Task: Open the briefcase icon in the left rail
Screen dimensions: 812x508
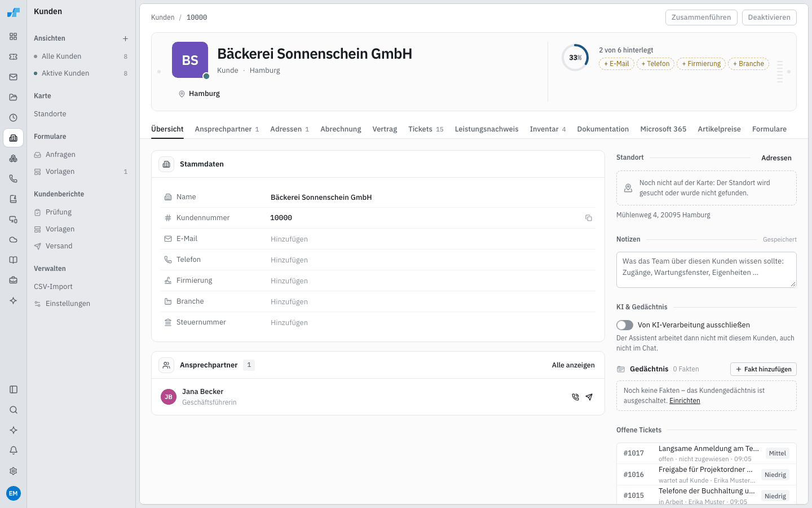Action: [x=13, y=280]
